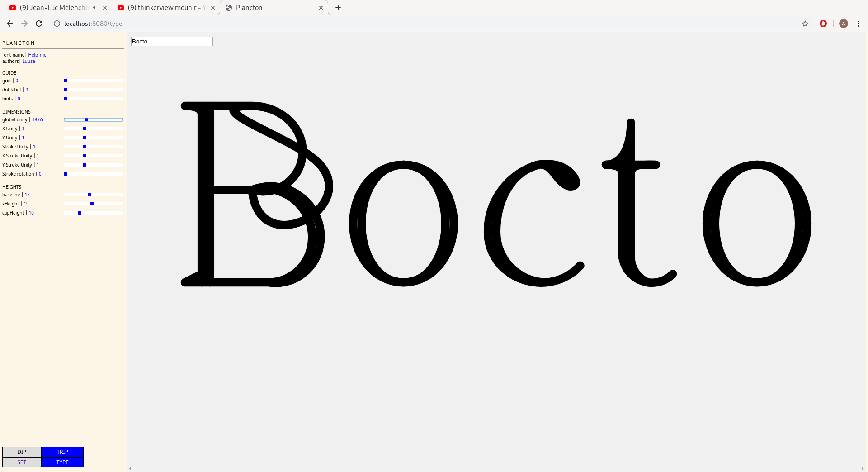Select the TRIP mode button
This screenshot has width=868, height=472.
62,452
